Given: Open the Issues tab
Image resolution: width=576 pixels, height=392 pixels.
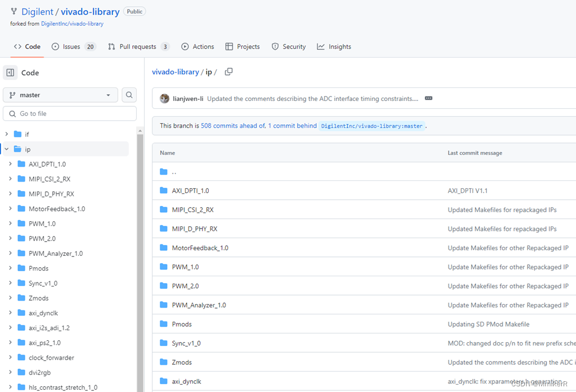Looking at the screenshot, I should pos(74,47).
